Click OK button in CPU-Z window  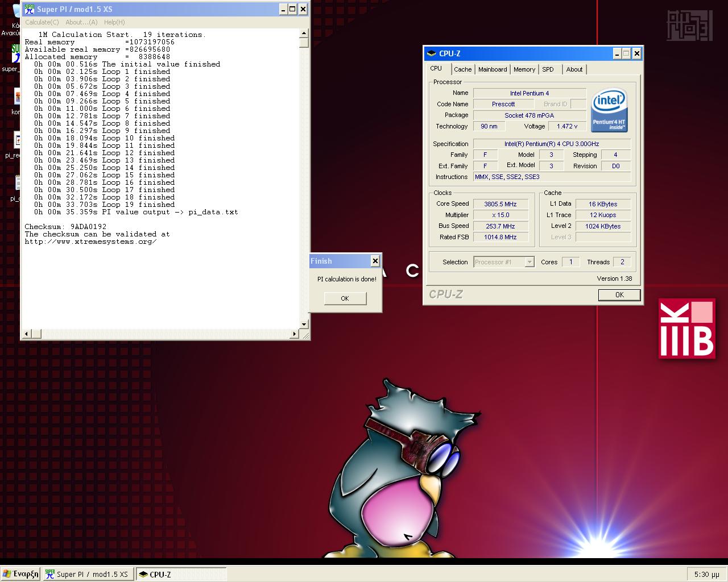point(619,295)
